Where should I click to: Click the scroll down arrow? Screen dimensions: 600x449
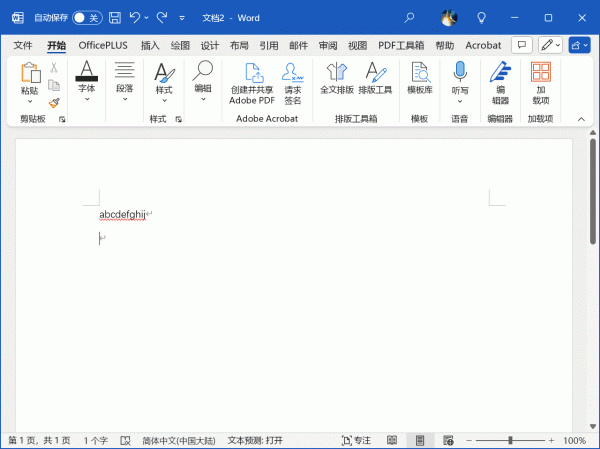click(593, 426)
